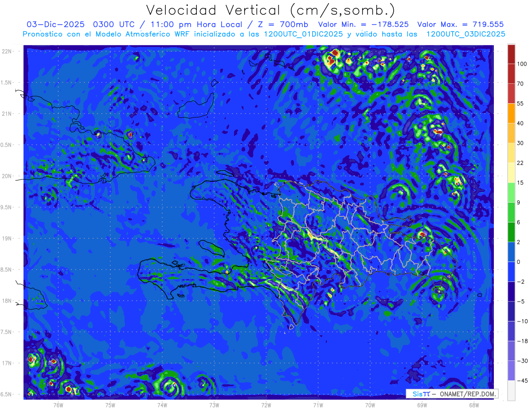The width and height of the screenshot is (532, 411).
Task: Pick the white swatch below -45
Action: click(511, 391)
